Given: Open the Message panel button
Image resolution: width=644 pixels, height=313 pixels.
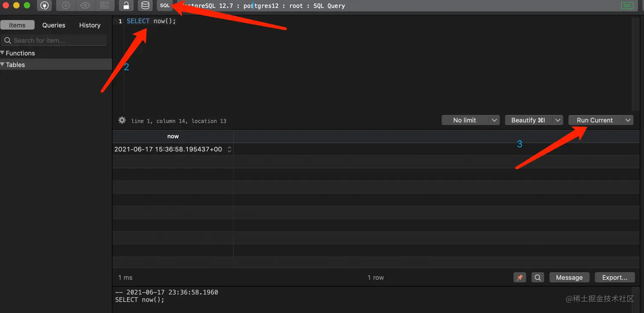Looking at the screenshot, I should pyautogui.click(x=569, y=277).
